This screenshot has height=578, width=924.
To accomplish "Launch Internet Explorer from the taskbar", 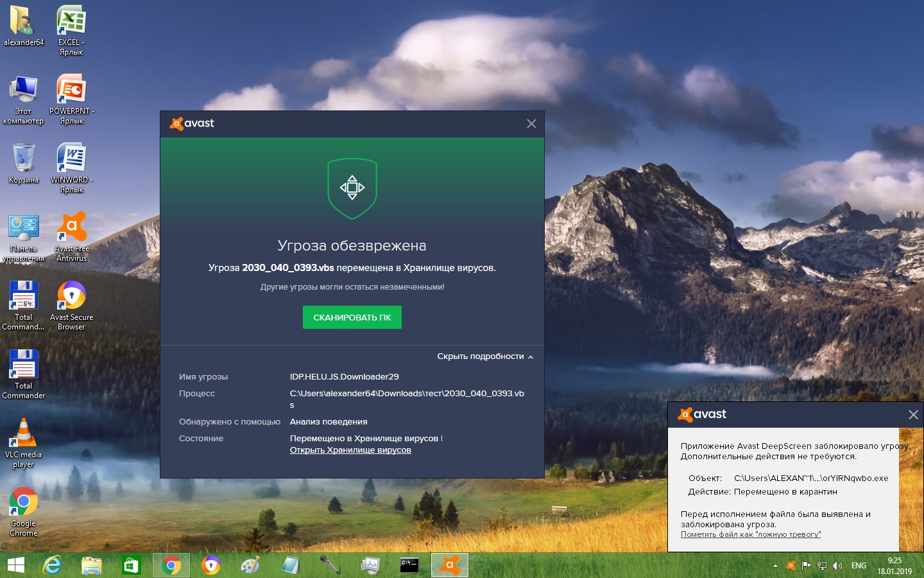I will tap(52, 565).
